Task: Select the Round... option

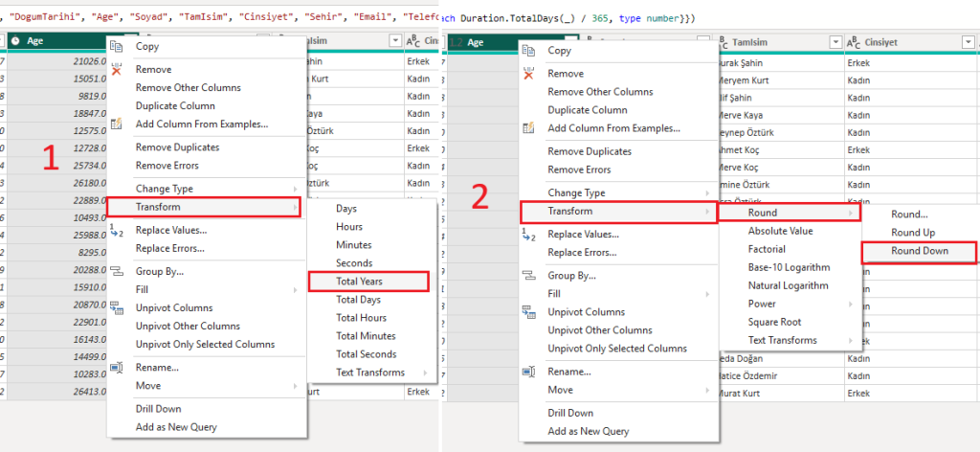Action: (909, 214)
